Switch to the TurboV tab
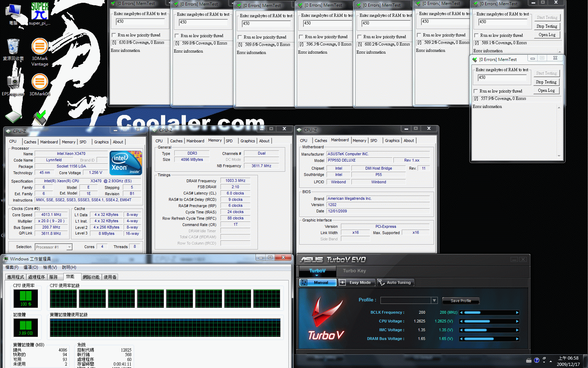 click(x=317, y=271)
